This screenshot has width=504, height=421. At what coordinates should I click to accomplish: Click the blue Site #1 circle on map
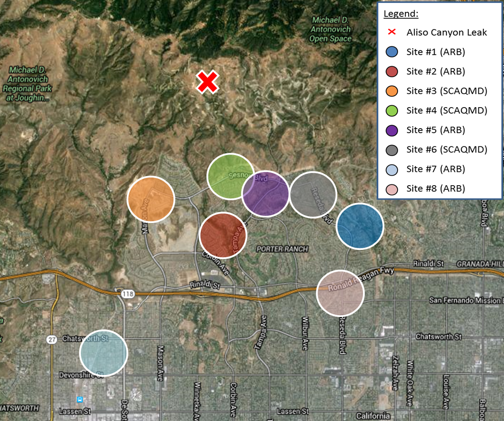point(360,226)
